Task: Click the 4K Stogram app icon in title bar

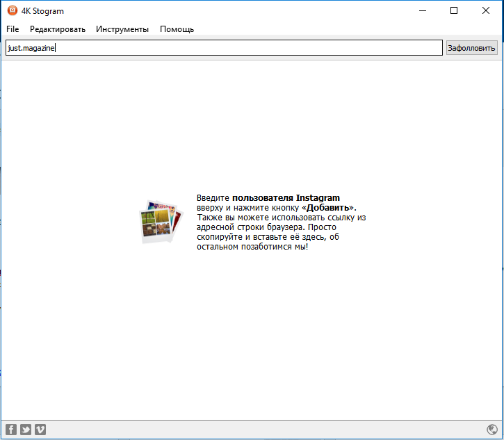Action: coord(13,10)
